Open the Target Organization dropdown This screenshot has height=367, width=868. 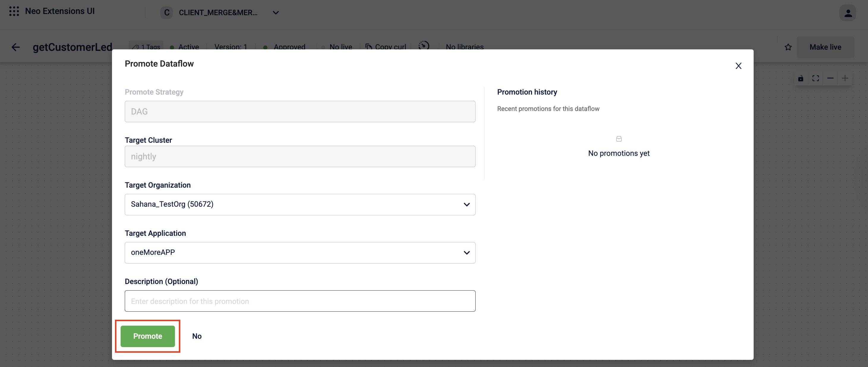[299, 204]
